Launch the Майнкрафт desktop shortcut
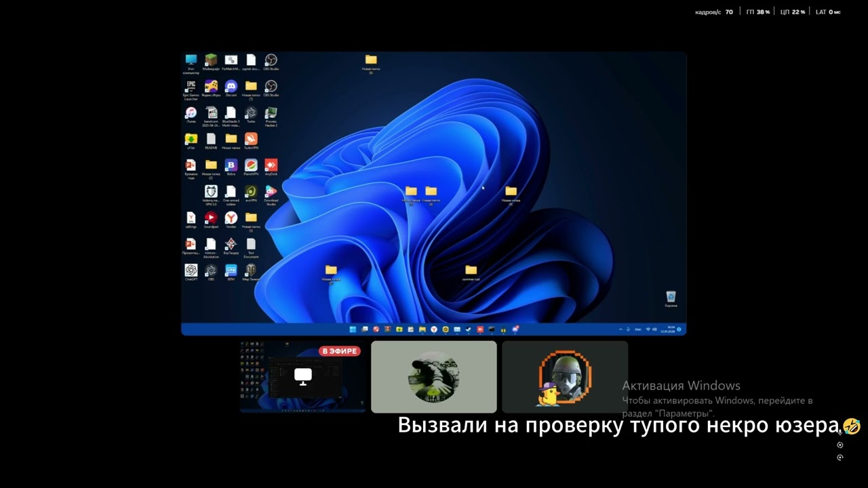868x488 pixels. click(211, 62)
